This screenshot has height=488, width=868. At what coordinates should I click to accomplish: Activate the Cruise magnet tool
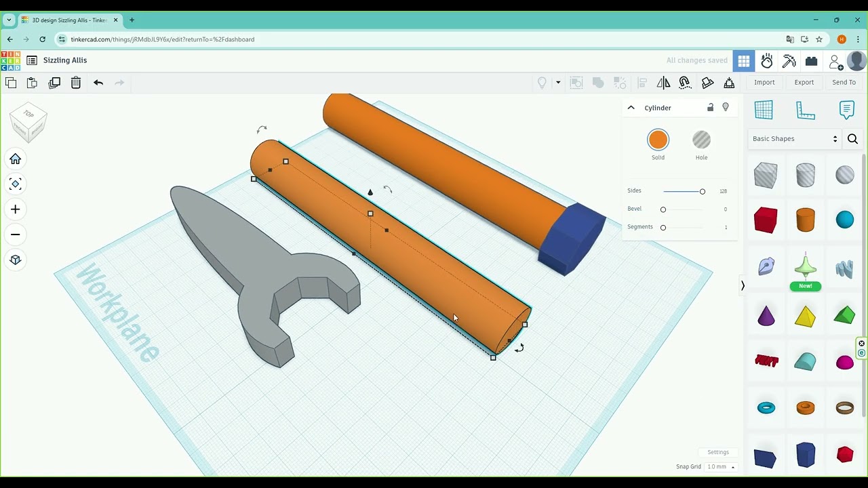click(x=685, y=83)
